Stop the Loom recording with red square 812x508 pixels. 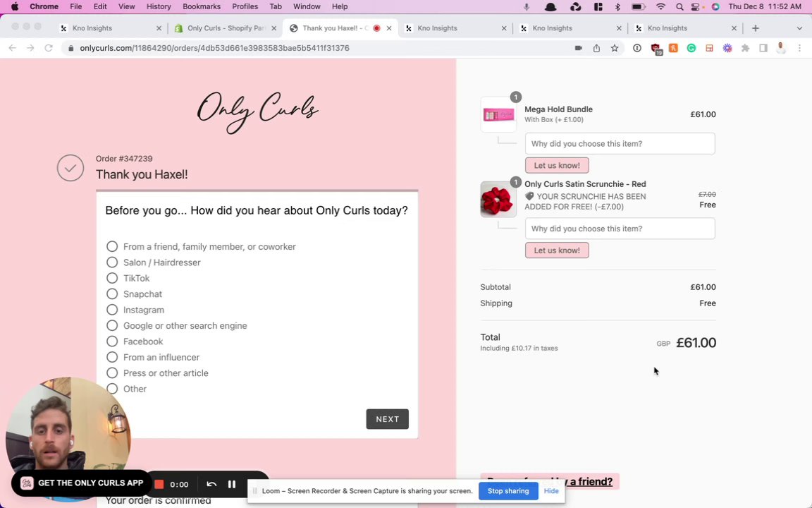pyautogui.click(x=159, y=484)
